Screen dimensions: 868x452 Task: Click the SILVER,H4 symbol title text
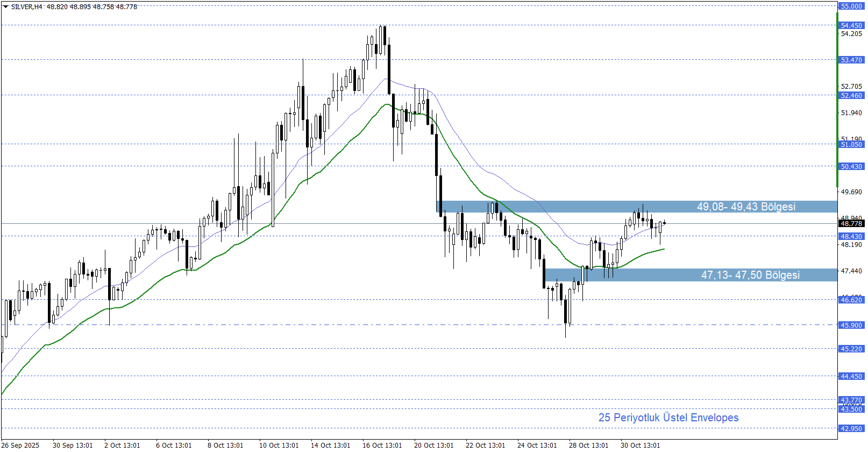[26, 7]
